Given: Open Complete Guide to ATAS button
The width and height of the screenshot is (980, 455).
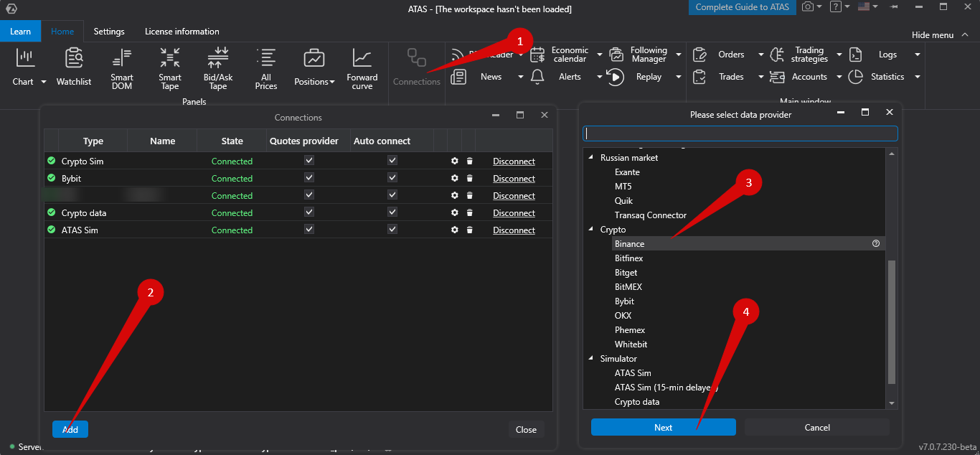Looking at the screenshot, I should 743,7.
